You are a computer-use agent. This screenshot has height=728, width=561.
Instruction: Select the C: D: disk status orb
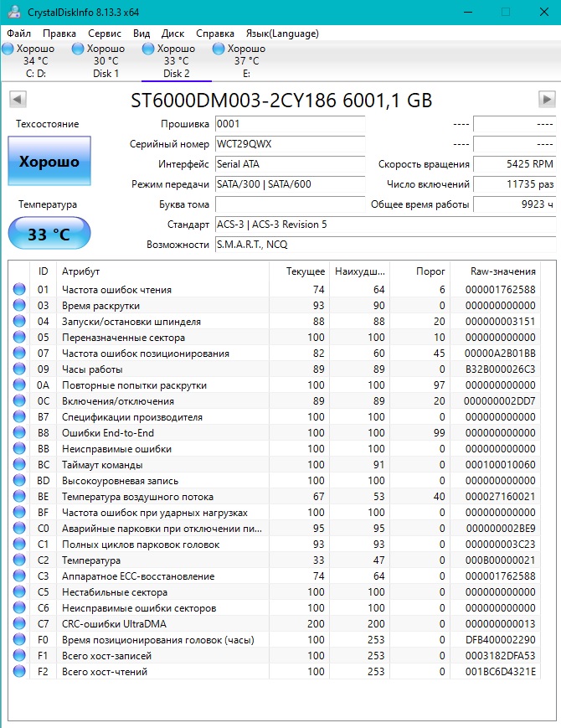point(8,49)
